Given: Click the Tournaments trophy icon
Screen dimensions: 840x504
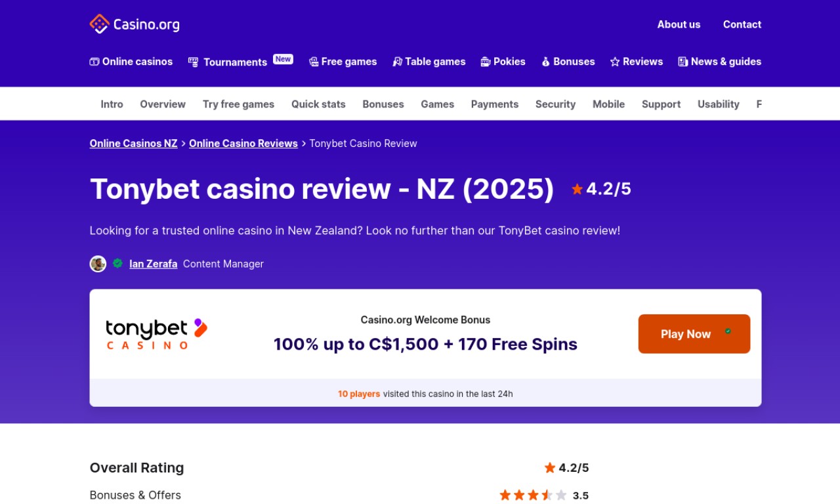Looking at the screenshot, I should pos(193,62).
